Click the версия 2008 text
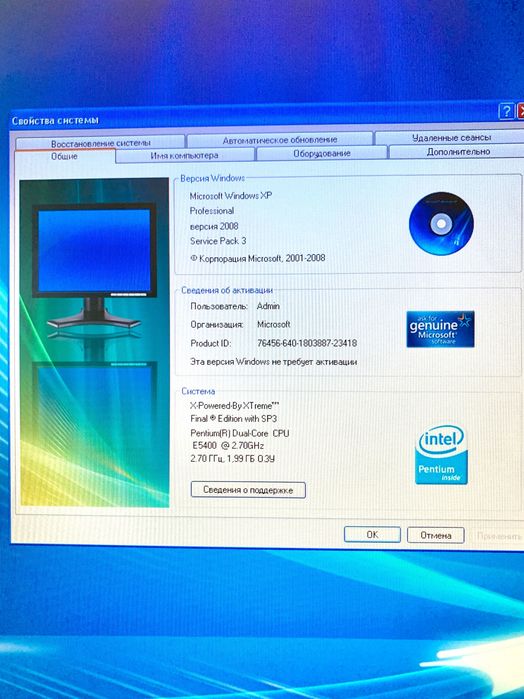524x699 pixels. tap(214, 226)
